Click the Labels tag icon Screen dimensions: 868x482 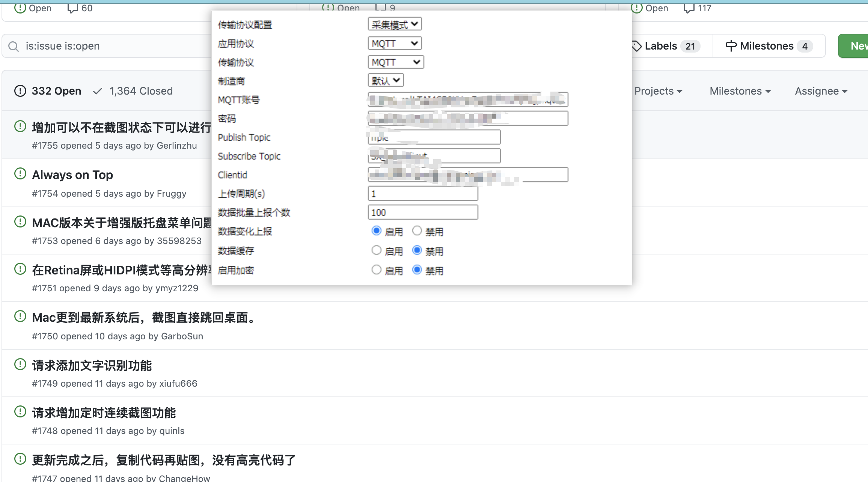[x=637, y=46]
